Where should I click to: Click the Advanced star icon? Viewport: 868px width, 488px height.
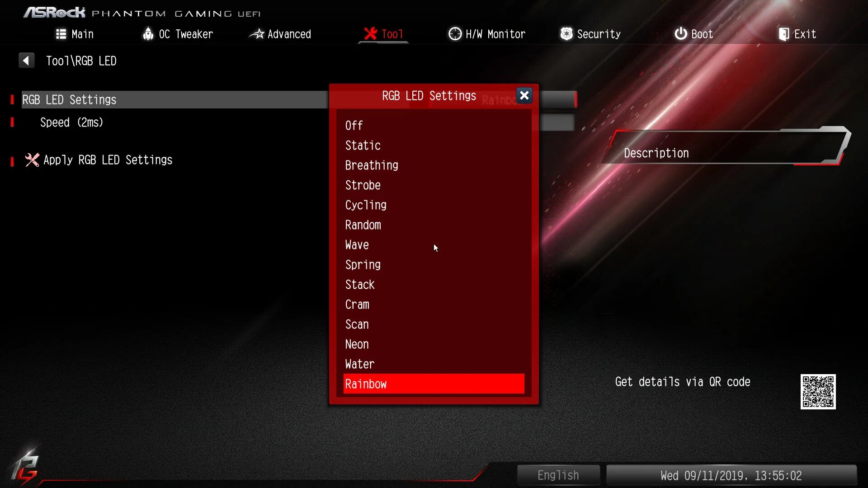tap(257, 34)
